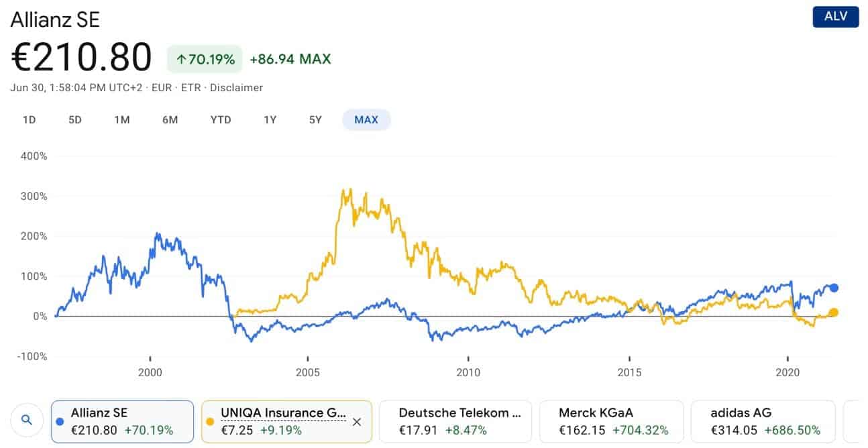The height and width of the screenshot is (448, 868).
Task: Select the MAX time range
Action: [x=366, y=120]
